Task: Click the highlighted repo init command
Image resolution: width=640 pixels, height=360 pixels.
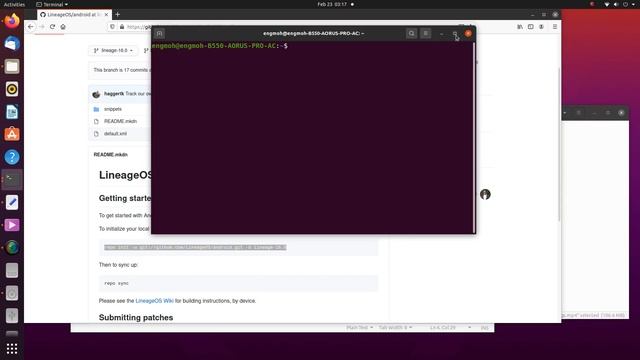Action: point(195,247)
